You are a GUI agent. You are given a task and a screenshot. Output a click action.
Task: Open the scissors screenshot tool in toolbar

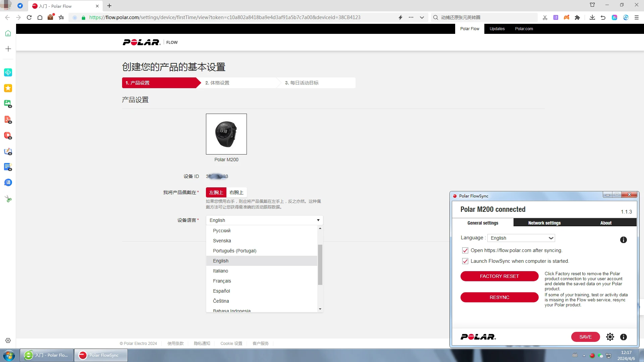click(x=545, y=17)
